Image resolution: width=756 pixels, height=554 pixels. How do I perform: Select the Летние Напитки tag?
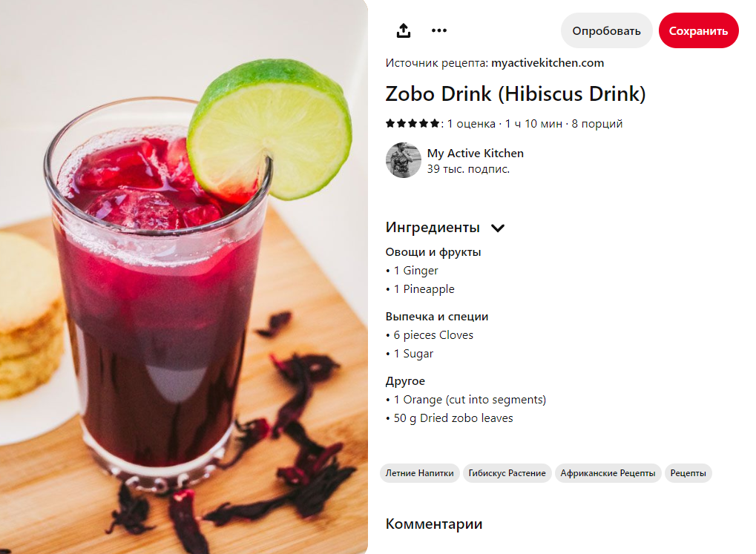[419, 473]
